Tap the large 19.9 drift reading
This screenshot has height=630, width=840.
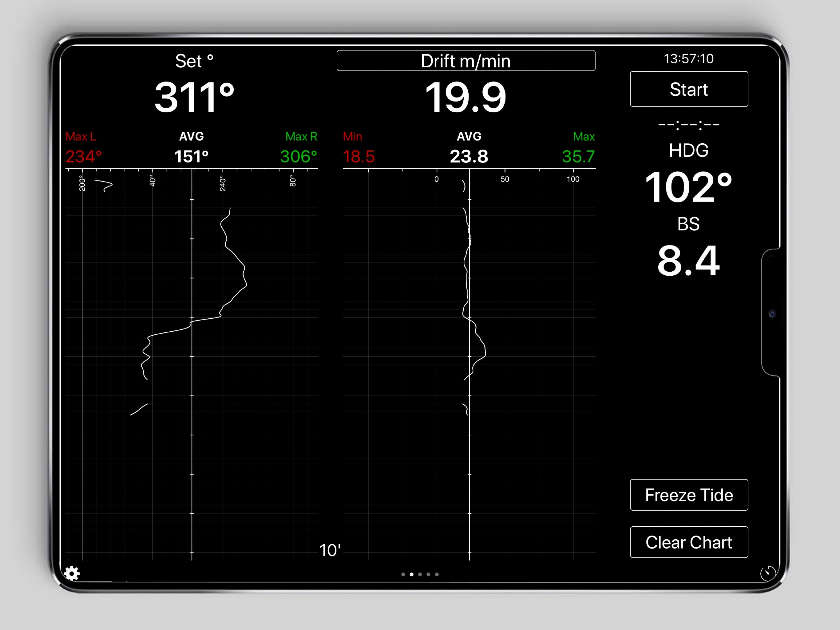[466, 98]
